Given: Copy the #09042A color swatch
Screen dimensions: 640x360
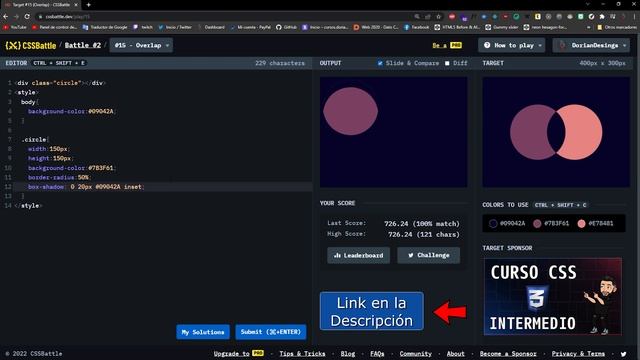Looking at the screenshot, I should click(x=507, y=224).
